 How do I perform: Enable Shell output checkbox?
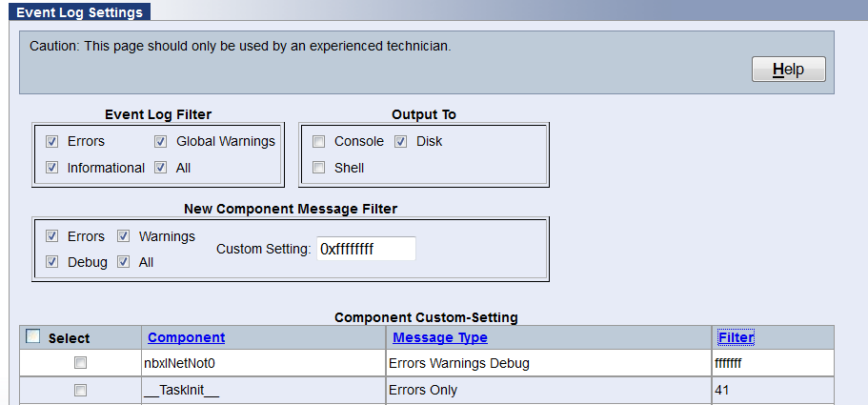pos(319,168)
